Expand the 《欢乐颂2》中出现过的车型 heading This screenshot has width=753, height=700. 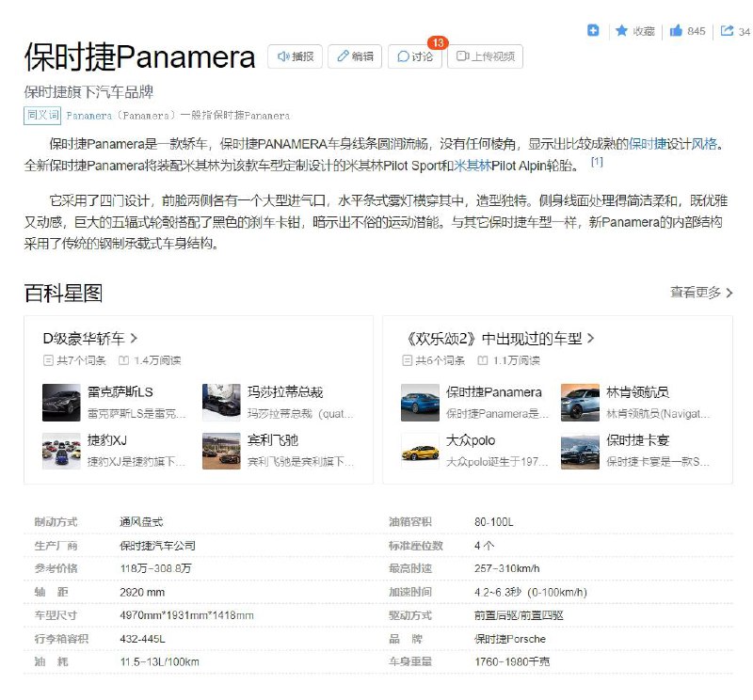pos(499,339)
